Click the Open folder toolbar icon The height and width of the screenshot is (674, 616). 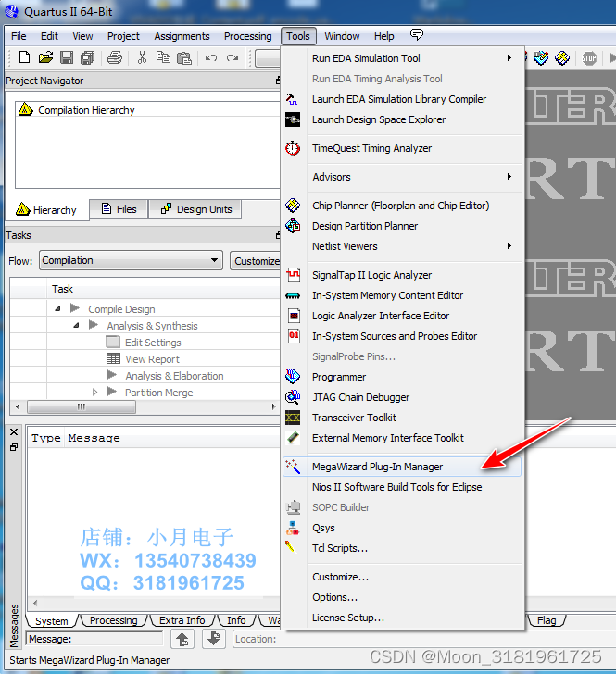[x=45, y=57]
